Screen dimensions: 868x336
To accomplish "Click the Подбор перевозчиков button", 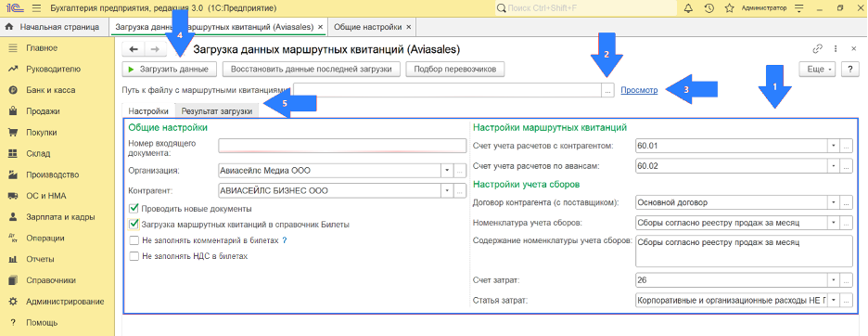I will tap(455, 70).
